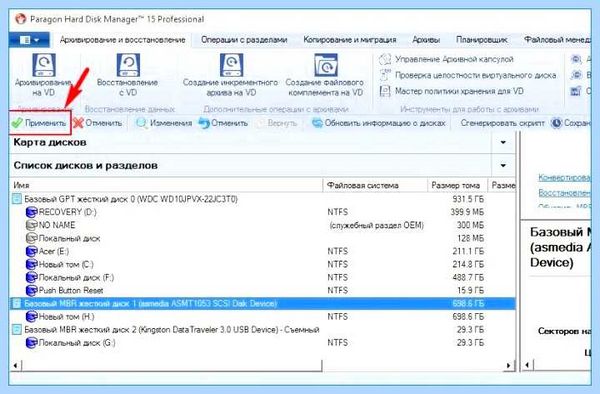Click the disk list horizontal scrollbar thumb
Viewport: 600px width, 394px height.
pos(172,366)
